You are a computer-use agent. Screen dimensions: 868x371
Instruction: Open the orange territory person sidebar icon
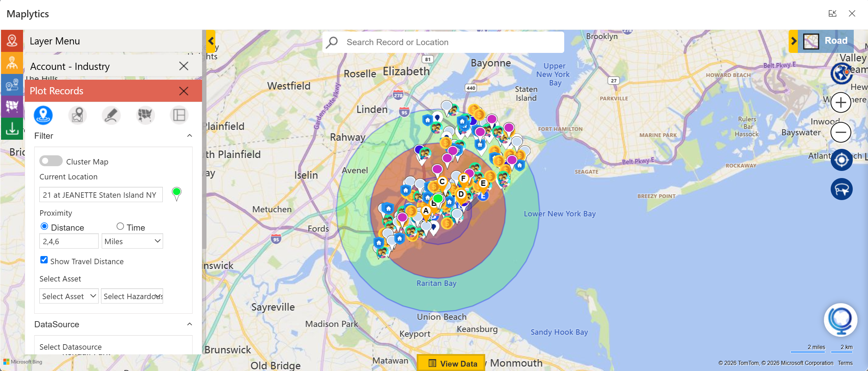click(x=12, y=63)
